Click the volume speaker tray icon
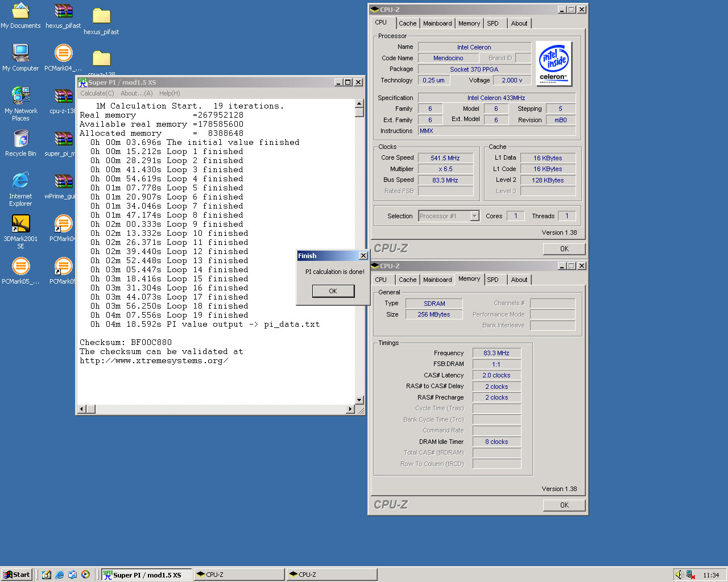The height and width of the screenshot is (582, 728). [680, 575]
